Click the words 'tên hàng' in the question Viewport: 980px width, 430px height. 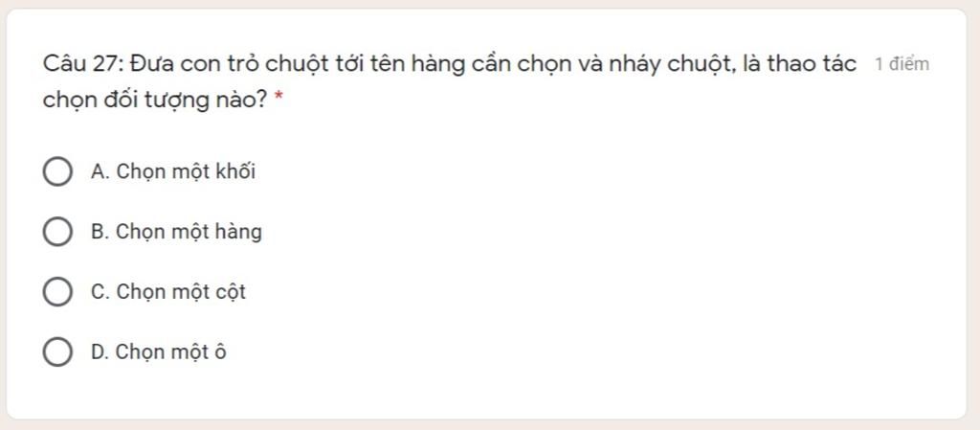[406, 64]
